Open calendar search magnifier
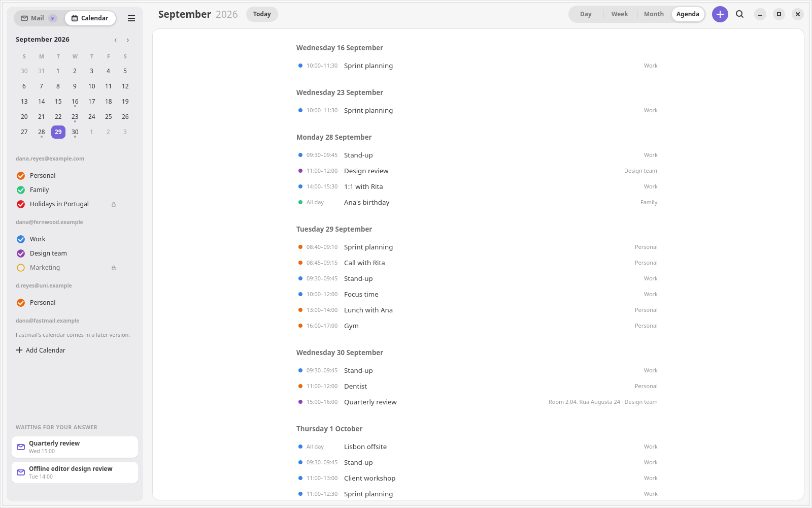This screenshot has height=508, width=812. 740,14
